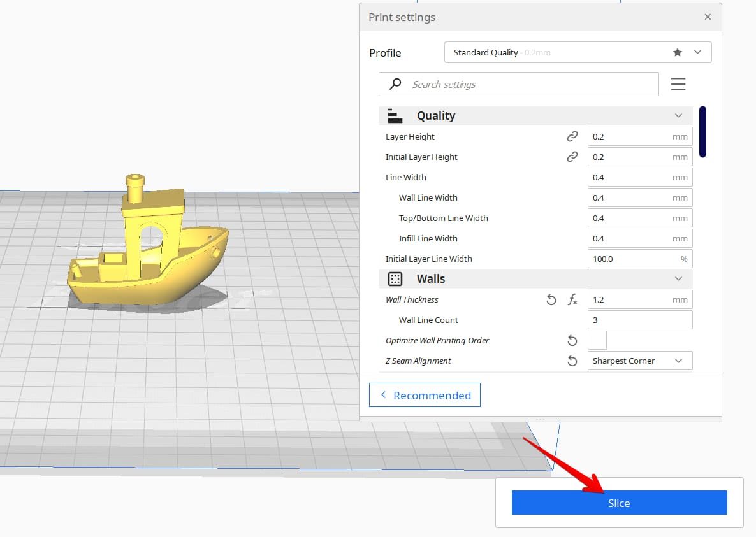Click the Search settings field
Screen dimensions: 756x537
[519, 84]
